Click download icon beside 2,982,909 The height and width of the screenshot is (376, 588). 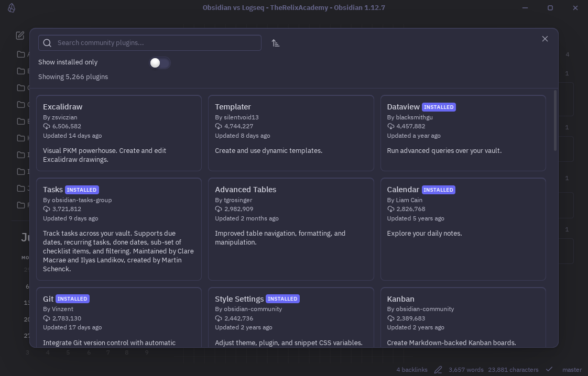[x=219, y=209]
